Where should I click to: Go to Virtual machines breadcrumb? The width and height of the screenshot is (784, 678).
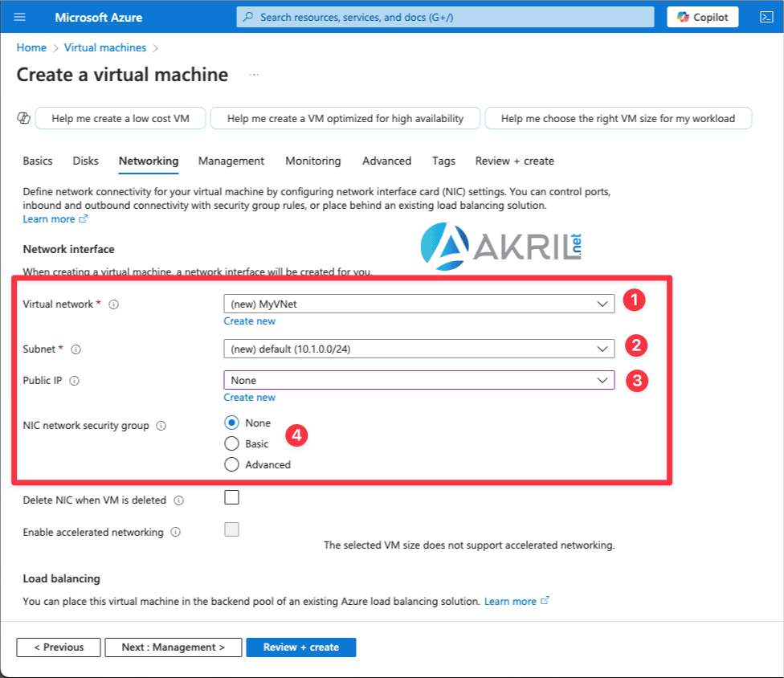105,47
